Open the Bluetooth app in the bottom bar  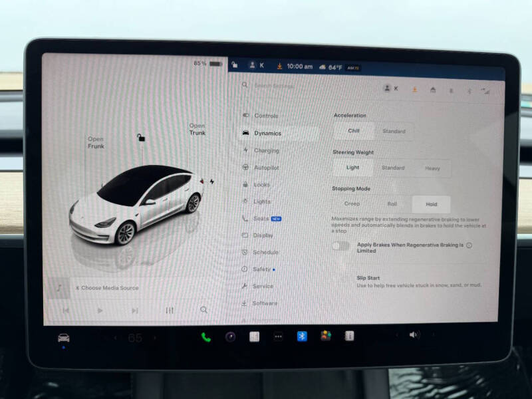[302, 336]
